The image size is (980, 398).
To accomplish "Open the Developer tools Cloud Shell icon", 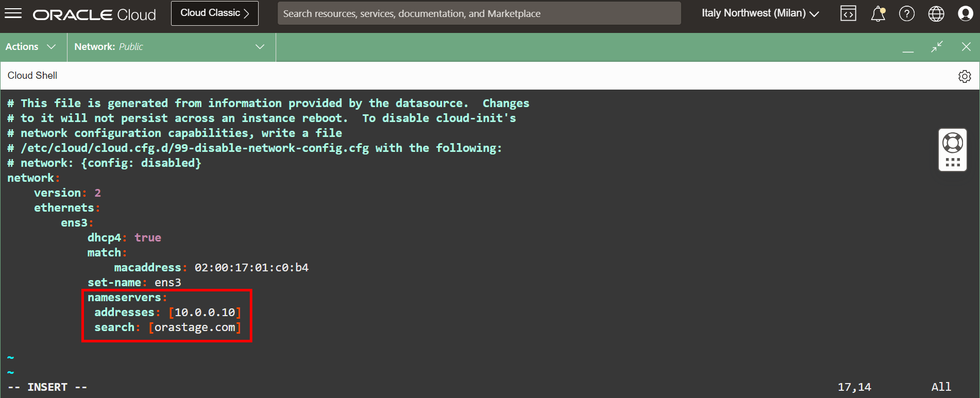I will (x=848, y=13).
